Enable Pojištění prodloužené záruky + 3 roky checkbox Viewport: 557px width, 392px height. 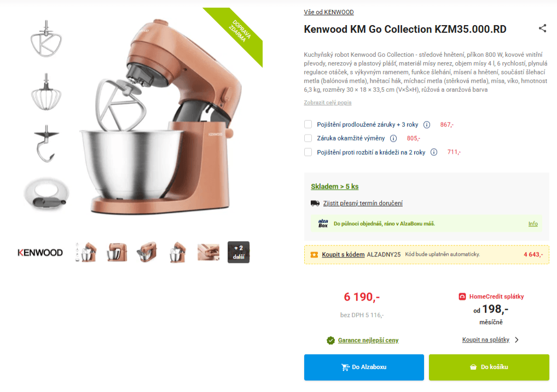pos(308,124)
